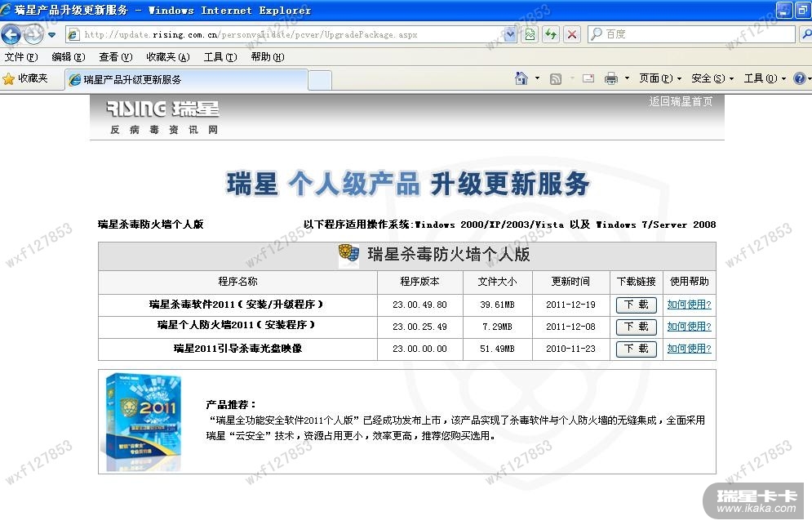
Task: Follow the 返回瑞星首页 link
Action: [x=681, y=101]
